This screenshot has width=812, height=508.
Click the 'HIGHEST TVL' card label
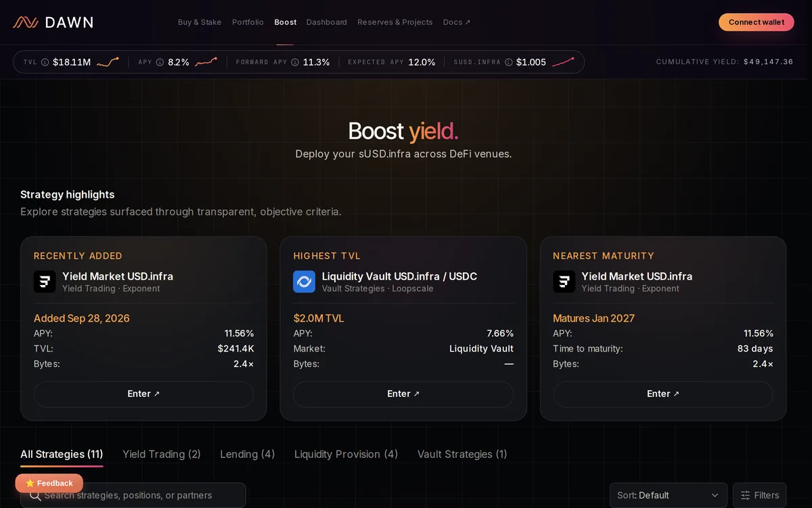pos(327,256)
